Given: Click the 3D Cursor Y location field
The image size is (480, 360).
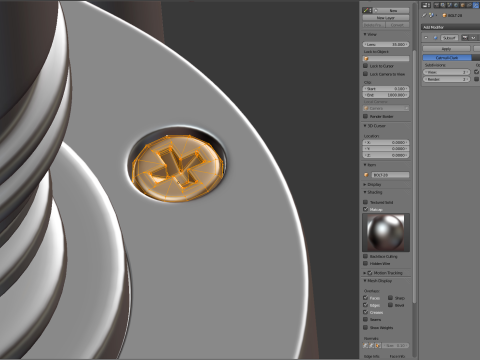Looking at the screenshot, I should [386, 149].
